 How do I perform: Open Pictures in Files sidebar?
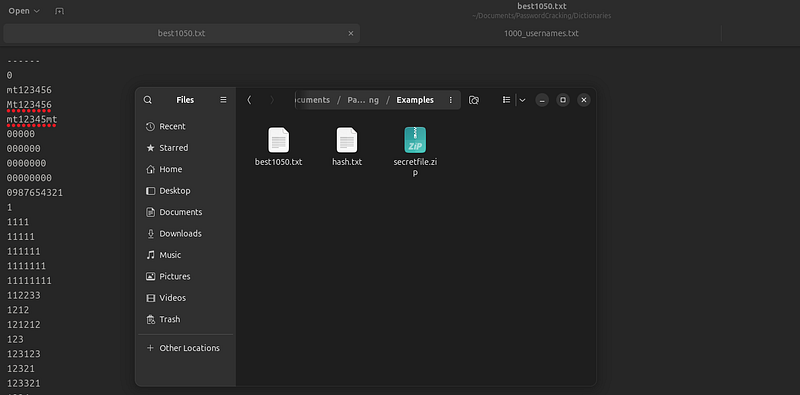click(185, 277)
